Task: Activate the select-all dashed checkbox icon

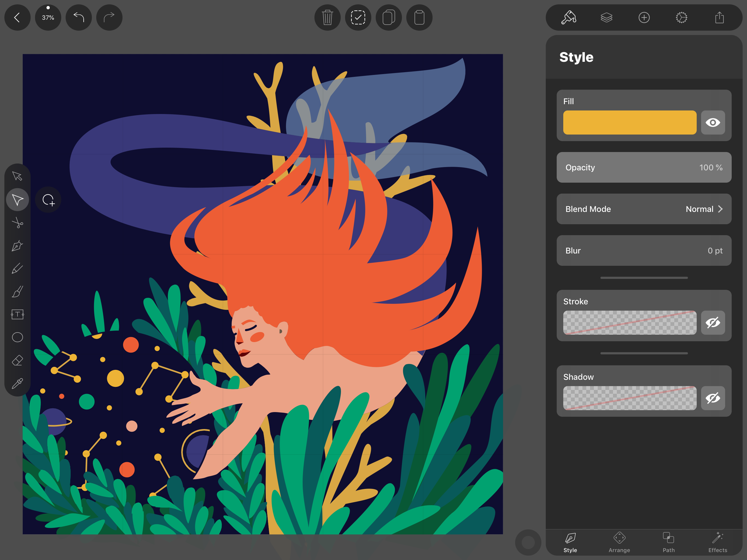Action: click(358, 17)
